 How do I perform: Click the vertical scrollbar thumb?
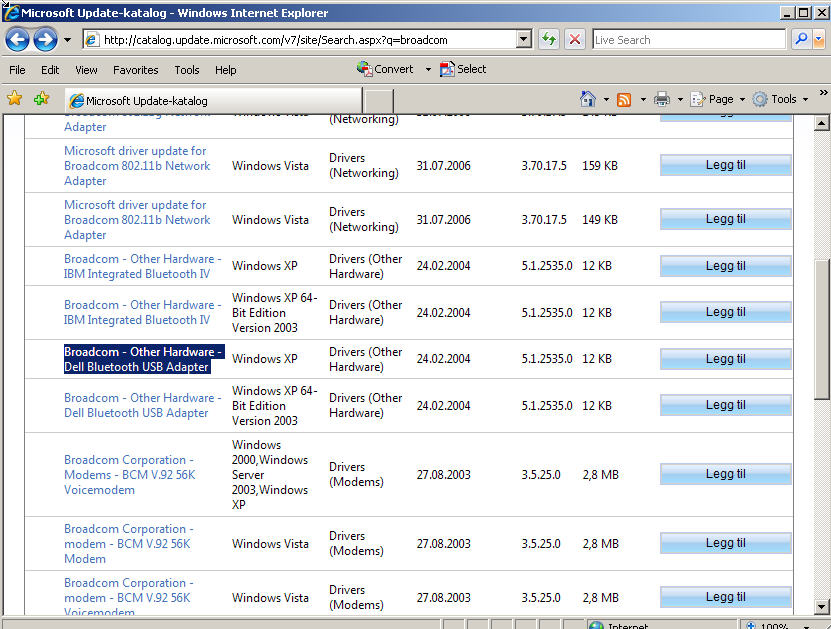[821, 329]
